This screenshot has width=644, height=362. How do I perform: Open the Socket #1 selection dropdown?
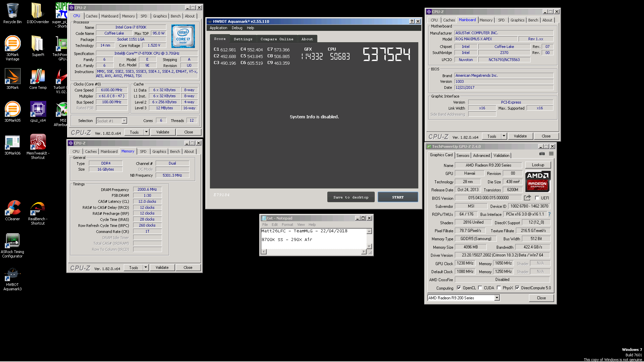click(x=112, y=121)
